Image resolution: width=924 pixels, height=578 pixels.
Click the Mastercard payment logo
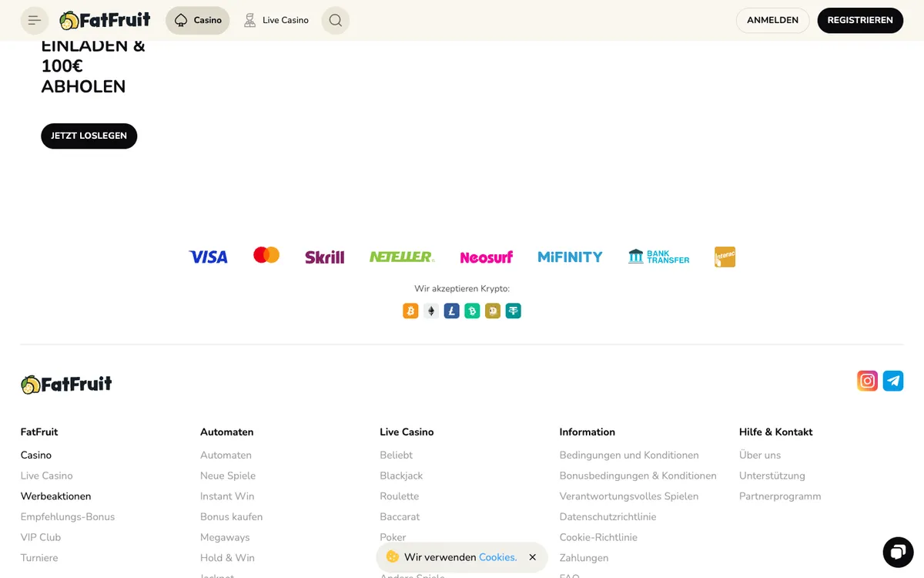266,255
